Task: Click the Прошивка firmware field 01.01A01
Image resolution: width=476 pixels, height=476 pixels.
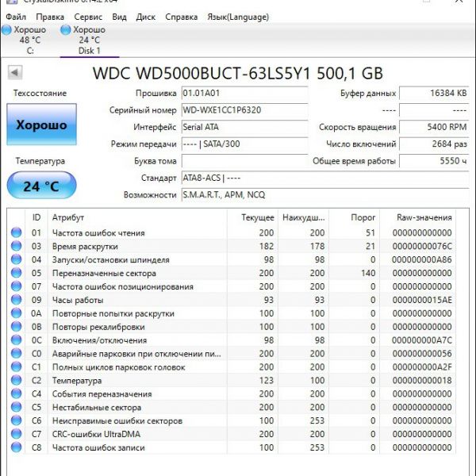Action: click(x=244, y=93)
